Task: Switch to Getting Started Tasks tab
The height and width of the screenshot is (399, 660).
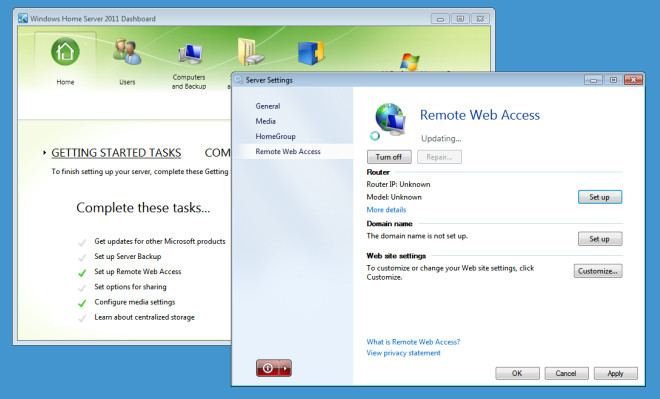Action: point(116,153)
